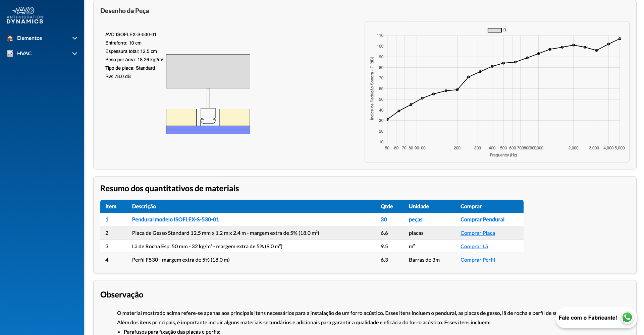This screenshot has height=335, width=644.
Task: Expand the HVAC menu chevron
Action: click(75, 54)
